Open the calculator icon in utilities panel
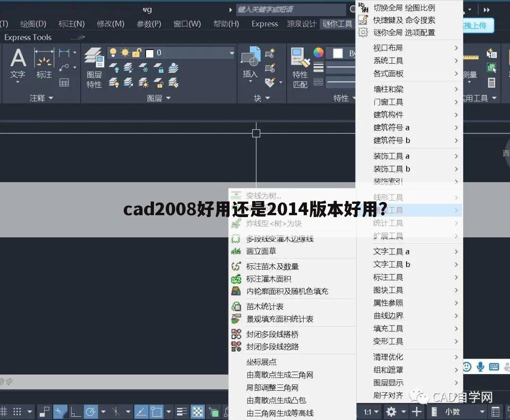Viewport: 510px width, 420px height. 492,83
